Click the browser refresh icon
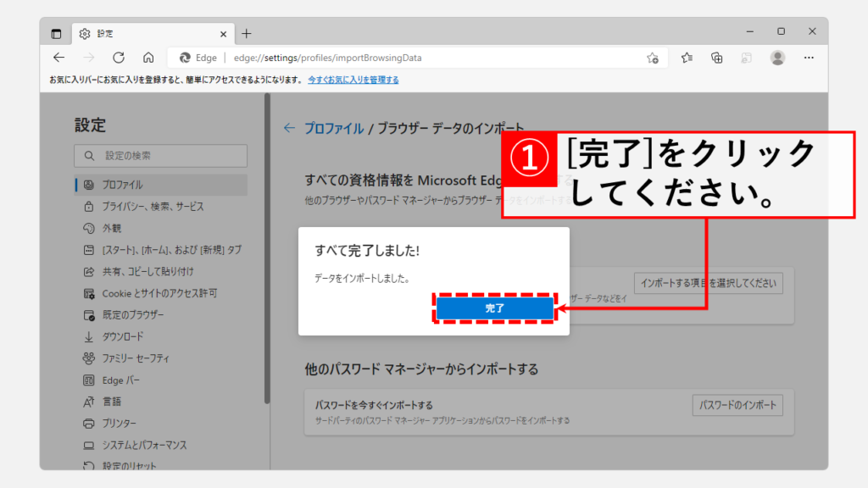 (x=119, y=58)
